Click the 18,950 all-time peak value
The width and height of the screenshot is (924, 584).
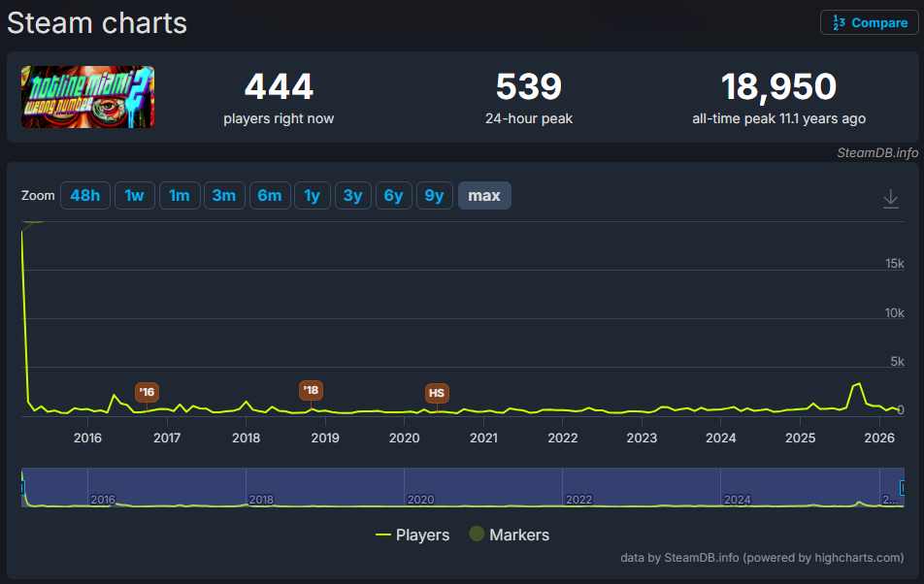778,86
